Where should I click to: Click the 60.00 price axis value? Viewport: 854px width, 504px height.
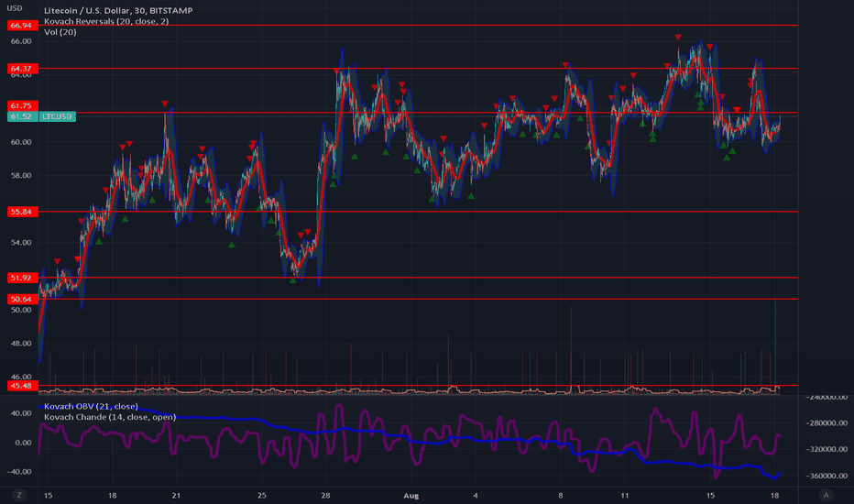[x=21, y=142]
